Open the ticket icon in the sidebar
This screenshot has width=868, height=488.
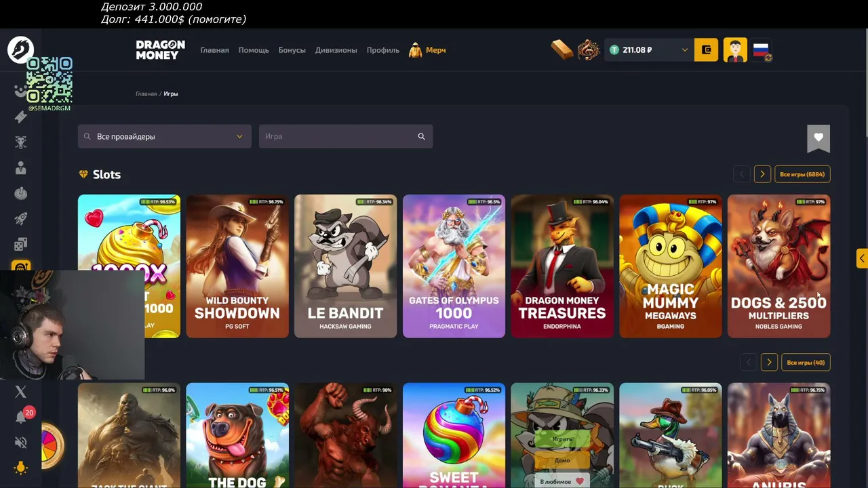tap(20, 117)
